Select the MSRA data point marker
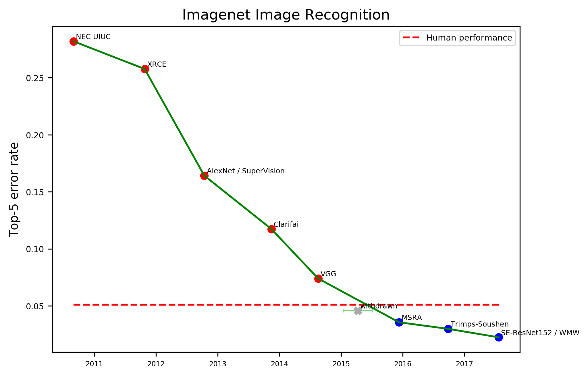This screenshot has height=376, width=588. point(399,320)
